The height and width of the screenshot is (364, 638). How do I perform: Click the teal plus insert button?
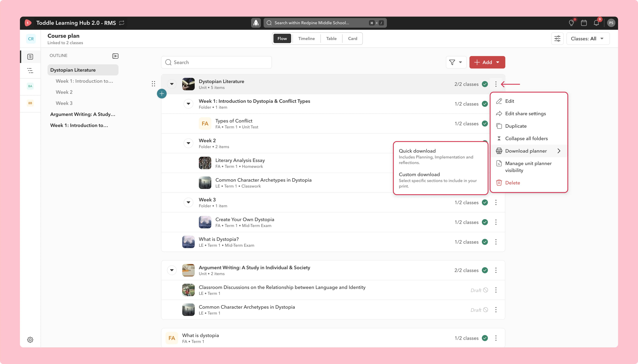[x=162, y=94]
